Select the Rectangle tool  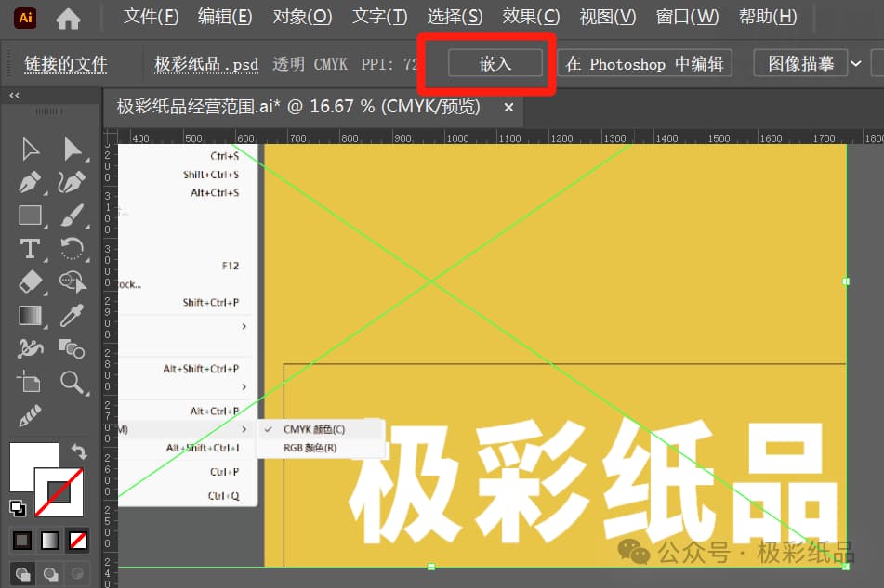31,216
